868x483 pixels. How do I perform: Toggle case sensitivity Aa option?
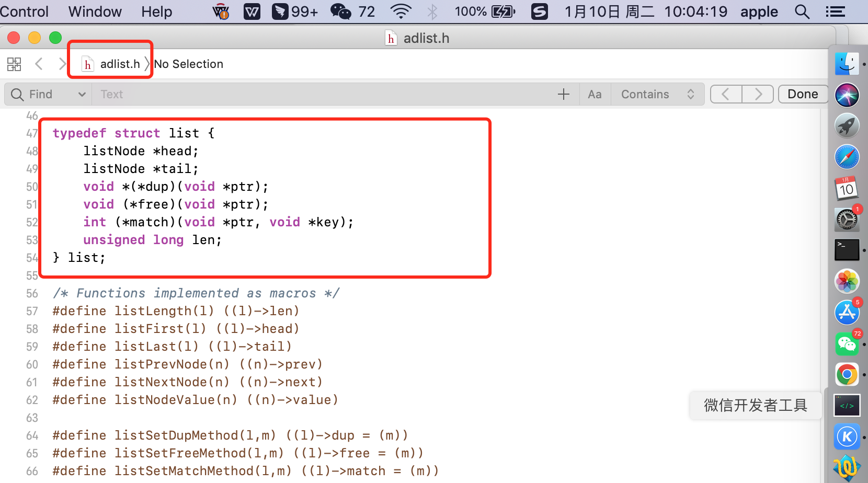pos(595,94)
